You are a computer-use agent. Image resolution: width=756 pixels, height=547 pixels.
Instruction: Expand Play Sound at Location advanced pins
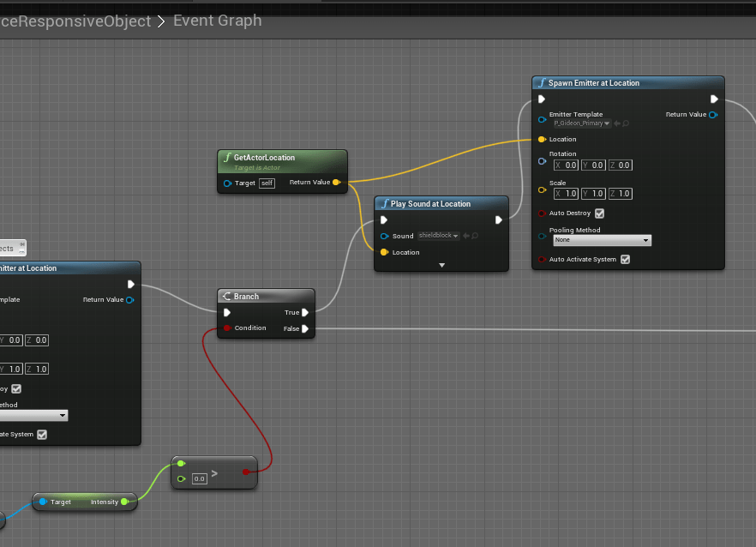[442, 266]
